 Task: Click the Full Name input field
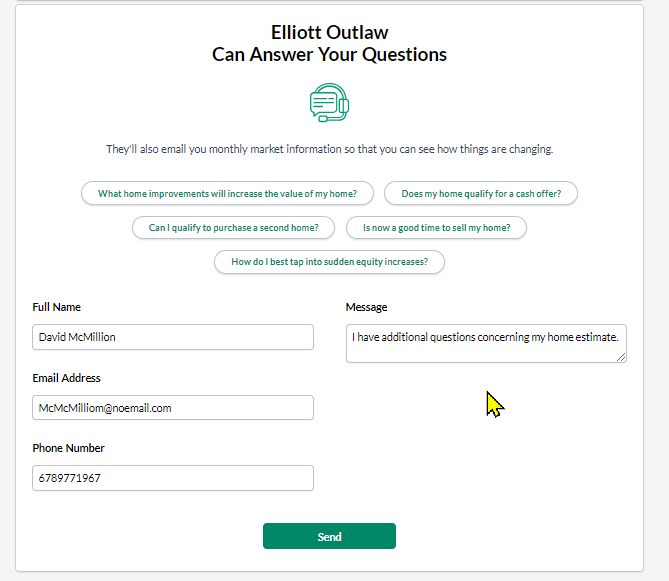tap(173, 337)
